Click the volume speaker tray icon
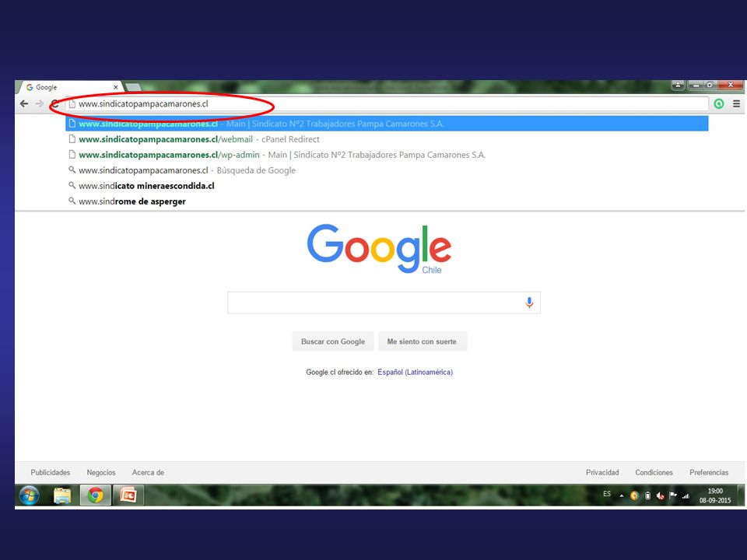 click(x=661, y=495)
